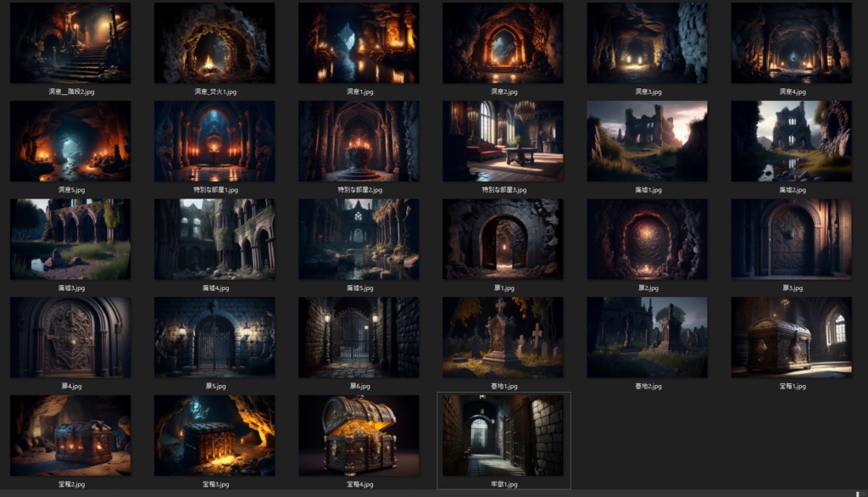The height and width of the screenshot is (497, 868).
Task: Select the 扉3.jpg wooden door thumbnail
Action: pyautogui.click(x=792, y=239)
